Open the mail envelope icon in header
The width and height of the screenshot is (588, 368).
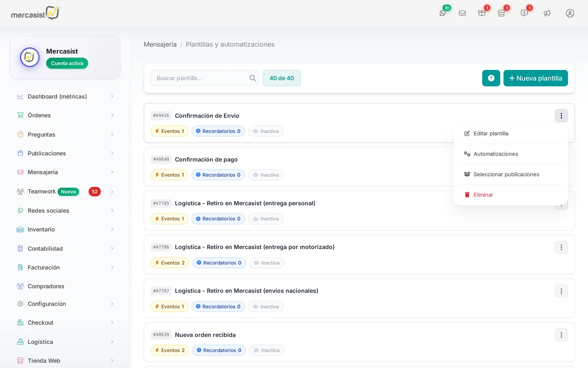pos(462,13)
